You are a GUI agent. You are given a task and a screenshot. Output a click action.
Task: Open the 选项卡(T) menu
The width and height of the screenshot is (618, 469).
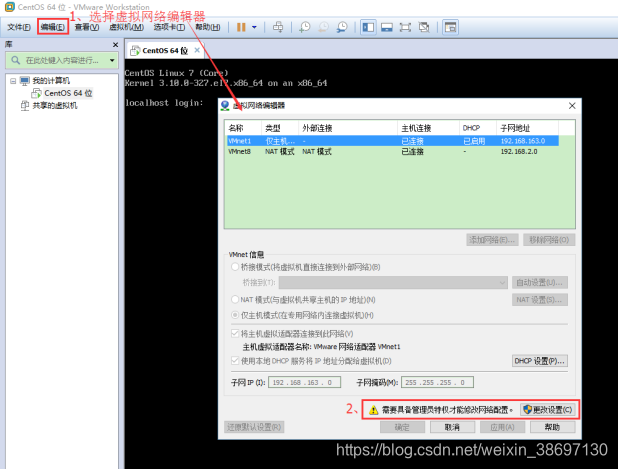pos(169,27)
